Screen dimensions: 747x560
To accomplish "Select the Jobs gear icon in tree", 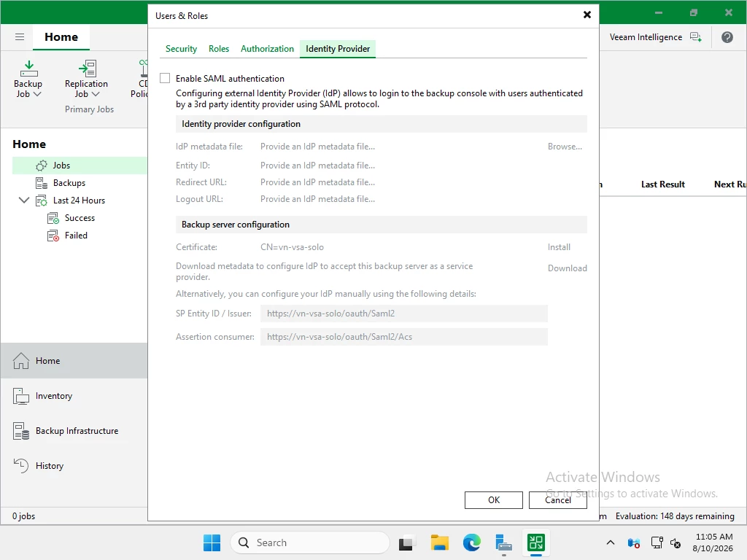I will coord(42,166).
